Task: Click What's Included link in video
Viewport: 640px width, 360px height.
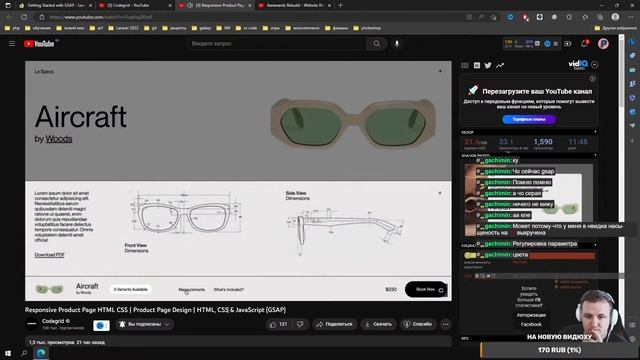Action: click(x=229, y=289)
